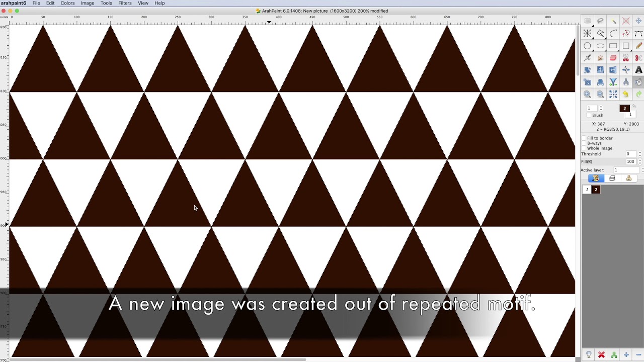Select the radial star lines tool

(587, 33)
